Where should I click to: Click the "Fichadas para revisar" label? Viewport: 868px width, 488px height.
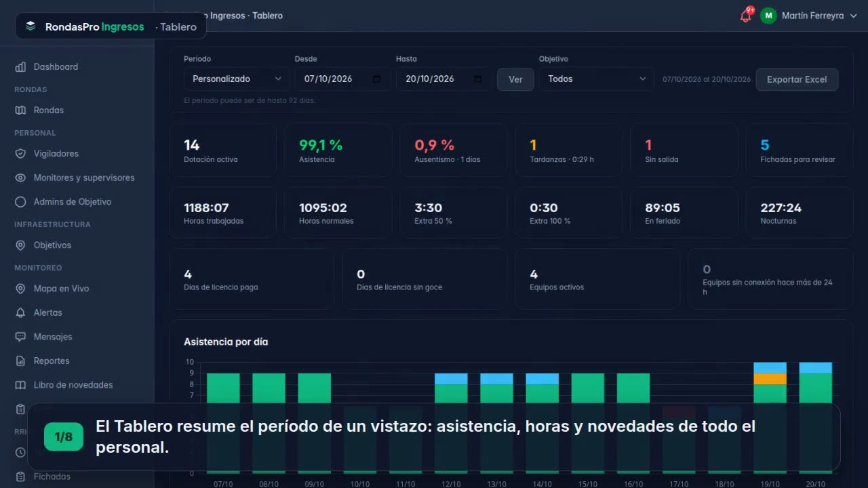[798, 160]
